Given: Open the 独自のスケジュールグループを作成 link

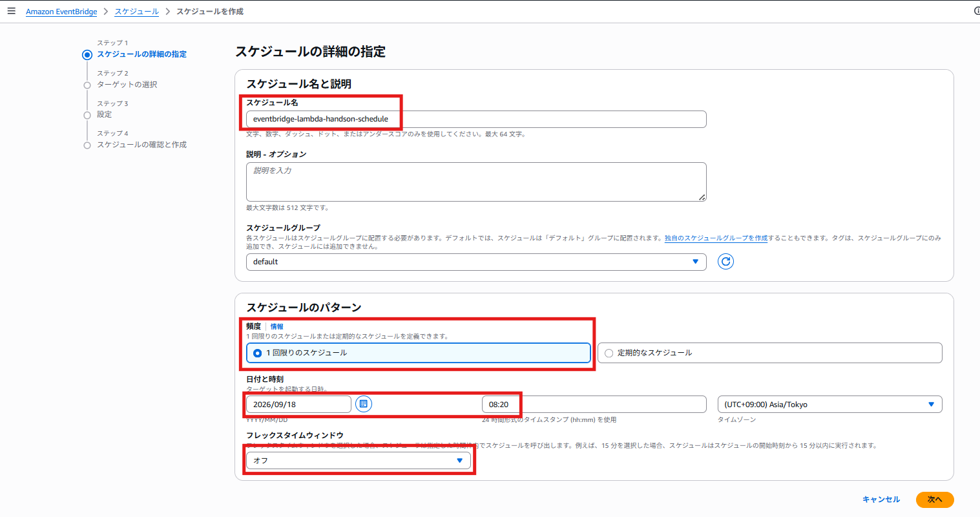Looking at the screenshot, I should point(716,238).
